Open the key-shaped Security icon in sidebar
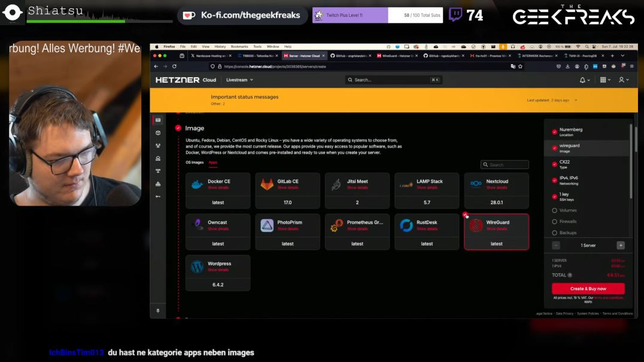The height and width of the screenshot is (362, 644). [158, 197]
